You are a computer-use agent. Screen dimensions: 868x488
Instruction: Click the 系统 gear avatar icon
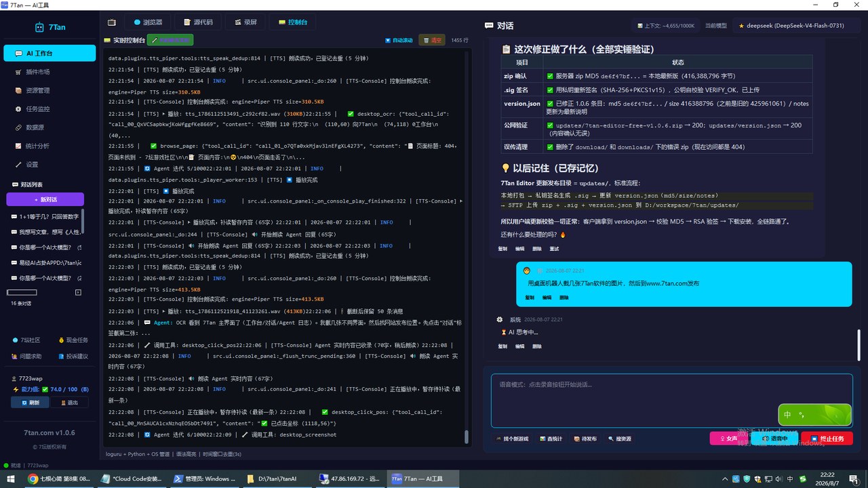(500, 319)
